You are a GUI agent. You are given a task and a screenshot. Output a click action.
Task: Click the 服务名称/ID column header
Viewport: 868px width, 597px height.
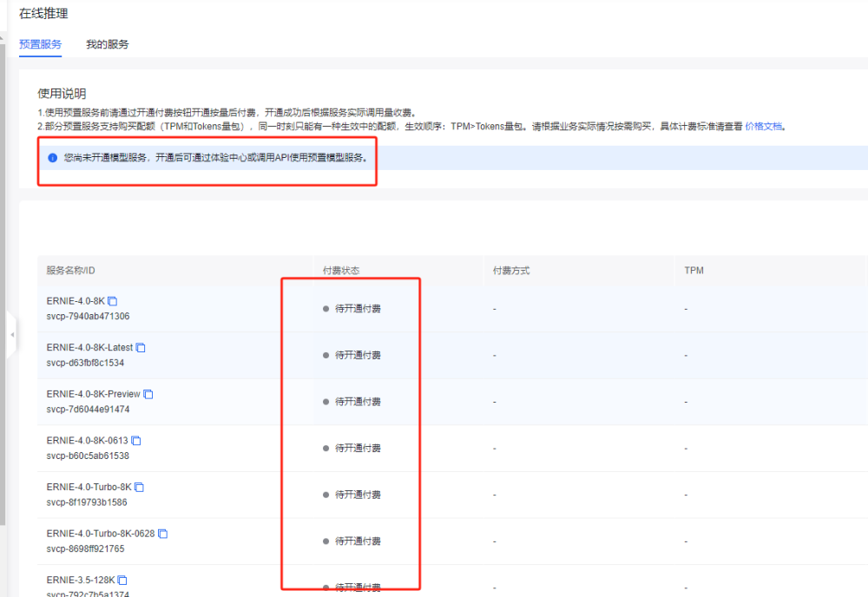[71, 271]
